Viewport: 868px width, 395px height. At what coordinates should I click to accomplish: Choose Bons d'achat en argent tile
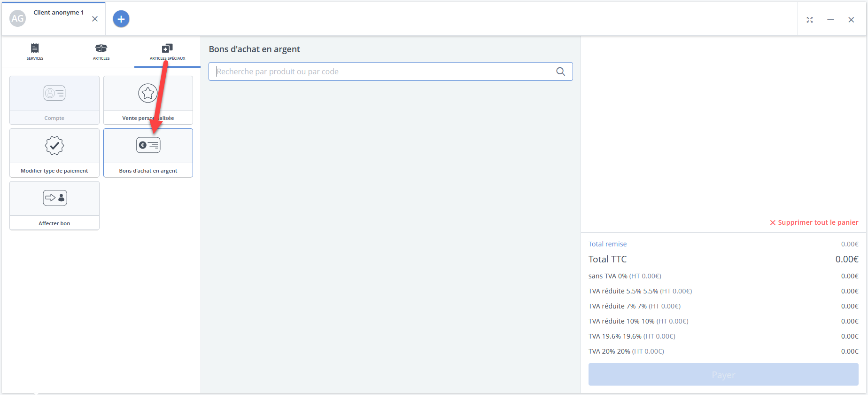tap(148, 153)
